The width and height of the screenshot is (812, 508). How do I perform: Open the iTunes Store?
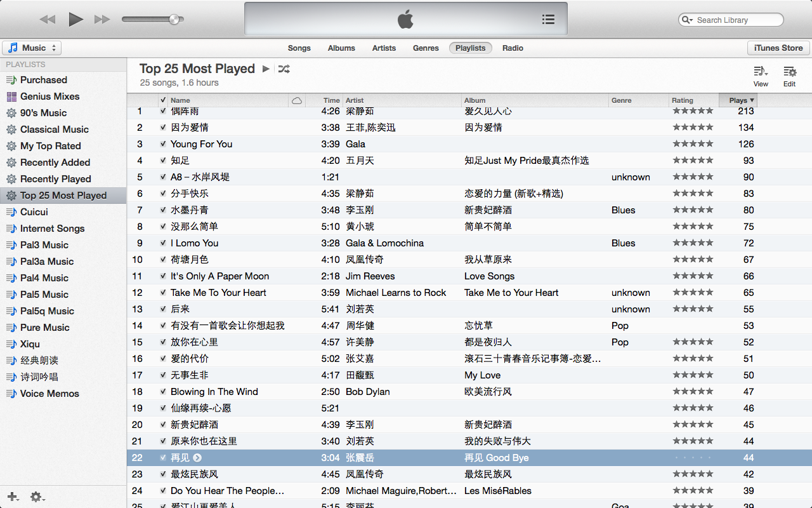pyautogui.click(x=778, y=48)
